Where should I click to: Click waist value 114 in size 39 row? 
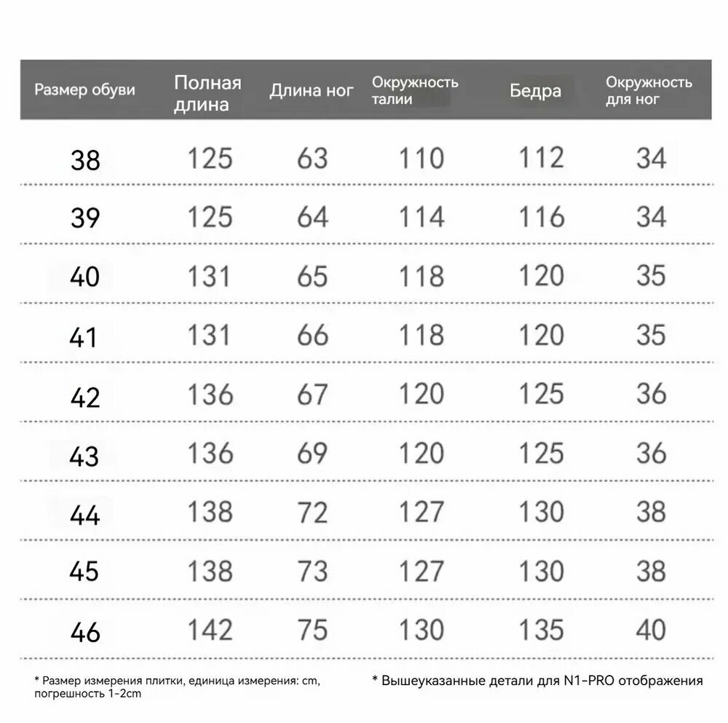(422, 217)
